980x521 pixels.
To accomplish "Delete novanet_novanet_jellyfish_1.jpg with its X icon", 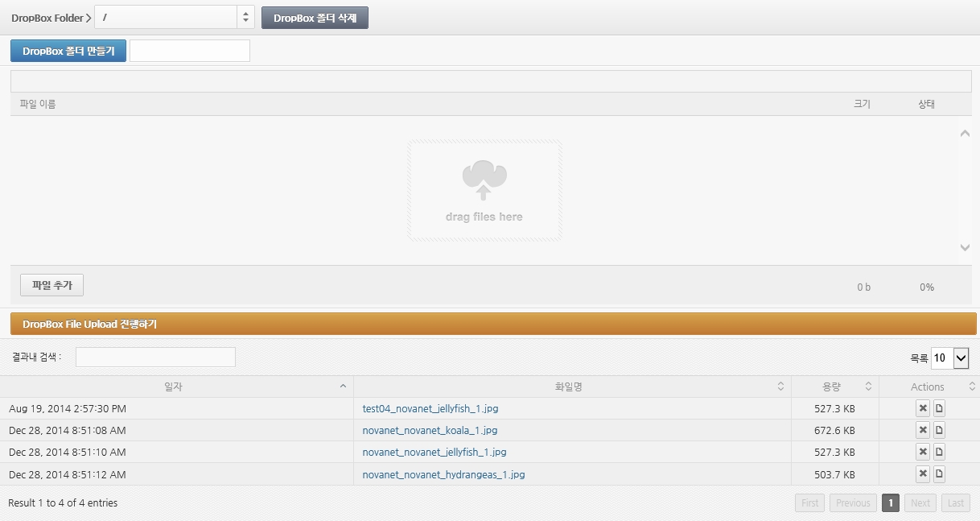I will pos(923,452).
